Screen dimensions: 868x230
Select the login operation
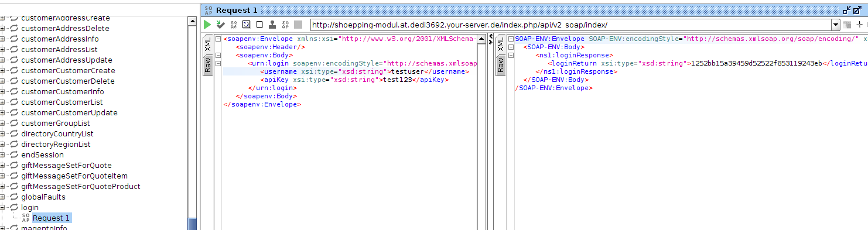click(x=30, y=208)
